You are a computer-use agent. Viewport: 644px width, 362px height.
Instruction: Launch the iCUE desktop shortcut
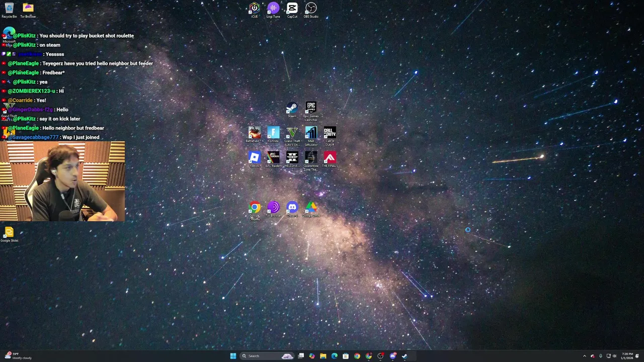coord(254,10)
